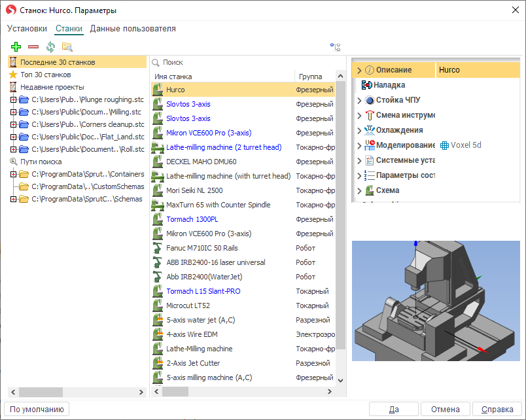Viewport: 526px width, 420px height.
Task: Click the Отмена button
Action: click(444, 409)
